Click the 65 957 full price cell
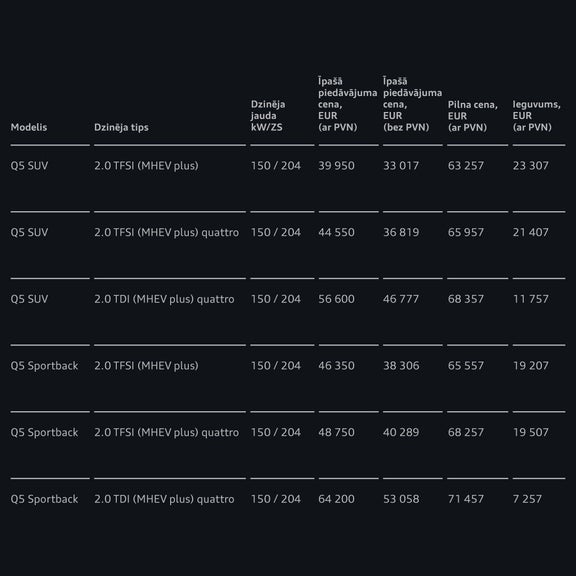This screenshot has height=576, width=576. 465,232
